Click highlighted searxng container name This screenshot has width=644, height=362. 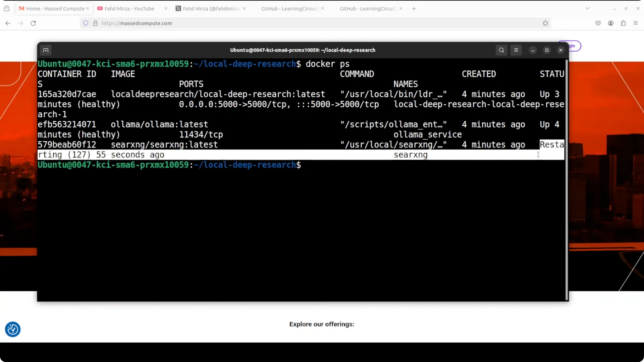(411, 155)
